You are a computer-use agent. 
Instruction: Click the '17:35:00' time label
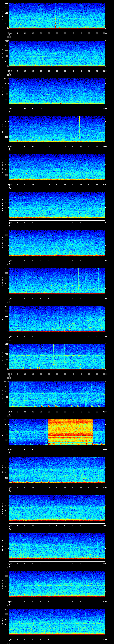(9, 260)
